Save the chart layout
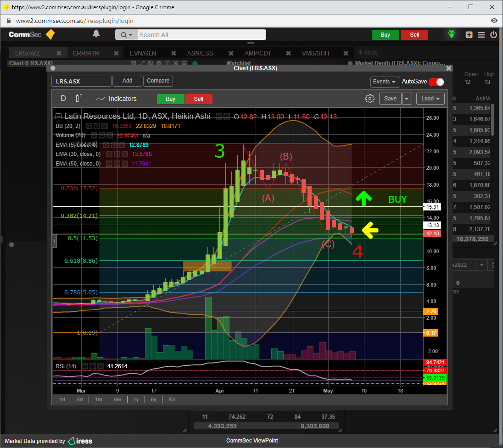This screenshot has width=503, height=448. (x=391, y=99)
